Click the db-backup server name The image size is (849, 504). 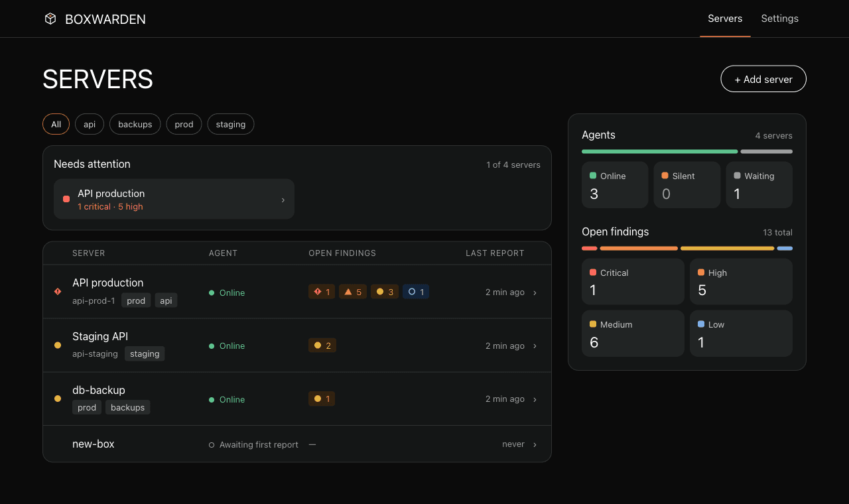click(99, 390)
